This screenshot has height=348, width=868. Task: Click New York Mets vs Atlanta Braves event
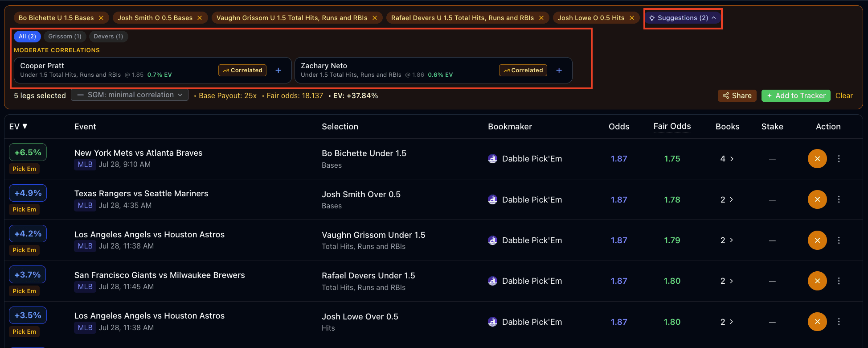pyautogui.click(x=138, y=153)
